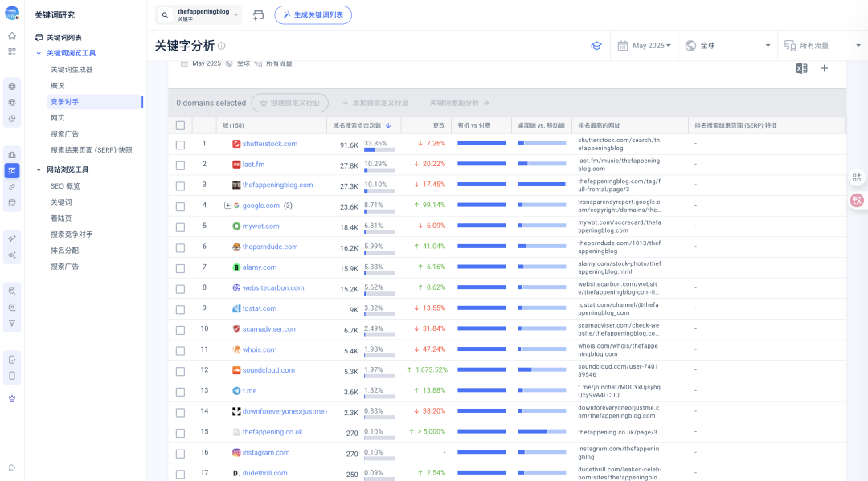Select the highlighted keyword research rail icon
The width and height of the screenshot is (868, 481).
point(11,171)
